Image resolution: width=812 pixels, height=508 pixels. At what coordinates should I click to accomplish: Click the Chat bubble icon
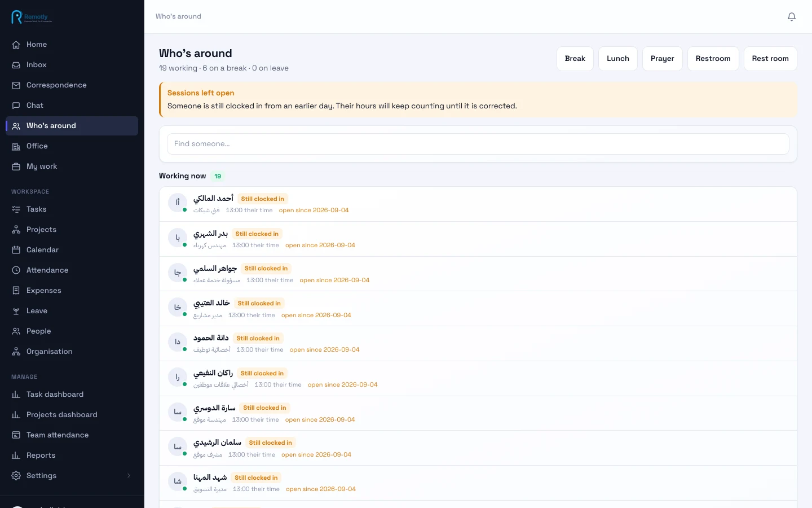click(16, 106)
